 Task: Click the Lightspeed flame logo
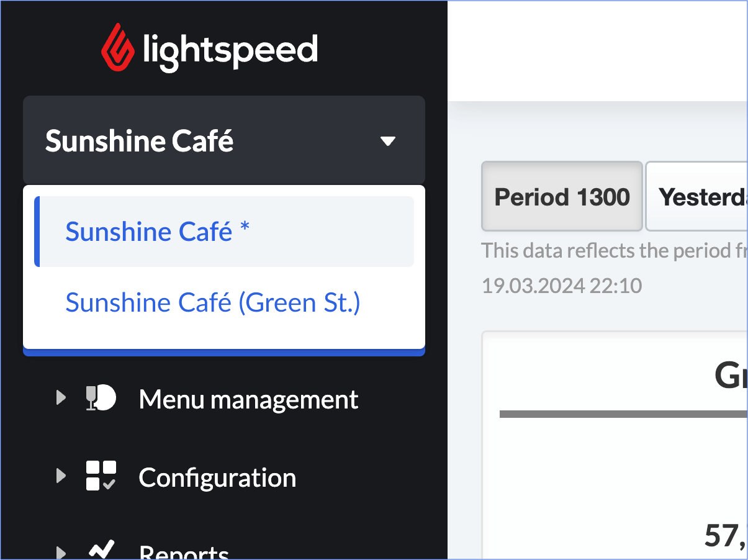pyautogui.click(x=118, y=46)
